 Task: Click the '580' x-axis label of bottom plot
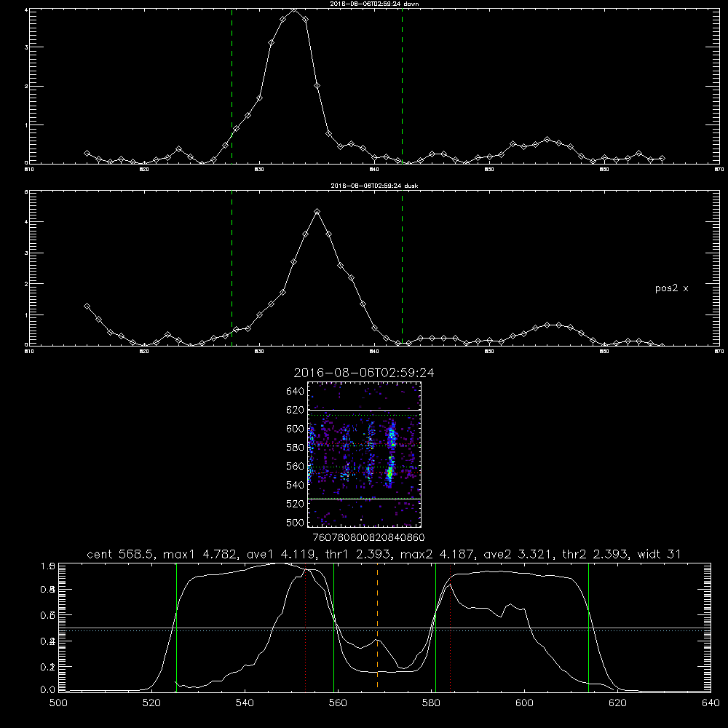coord(431,703)
